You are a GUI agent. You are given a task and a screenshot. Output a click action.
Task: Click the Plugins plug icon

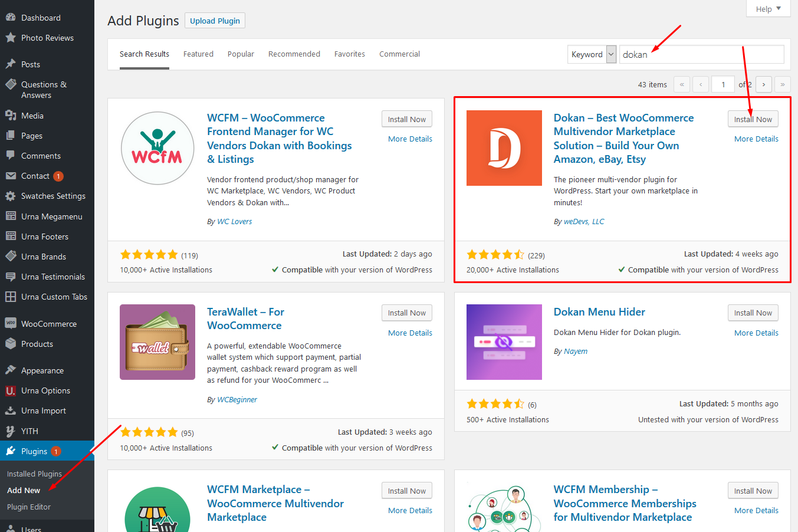pos(11,451)
